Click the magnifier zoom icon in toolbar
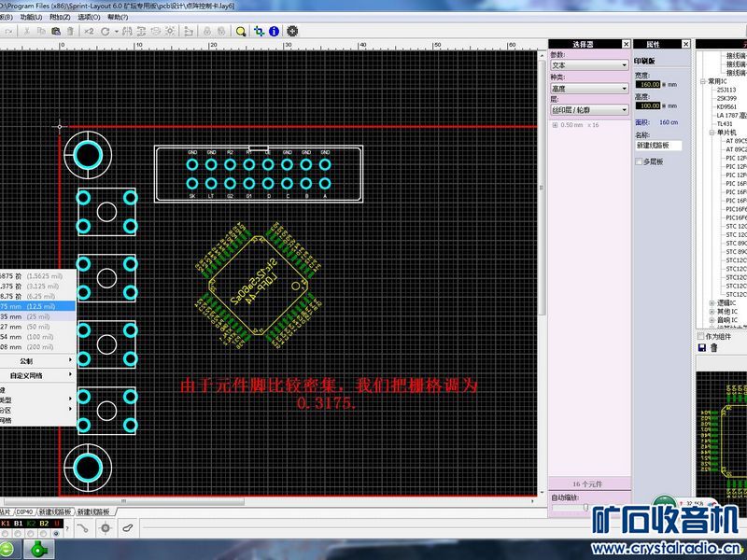The height and width of the screenshot is (560, 747). click(x=241, y=31)
